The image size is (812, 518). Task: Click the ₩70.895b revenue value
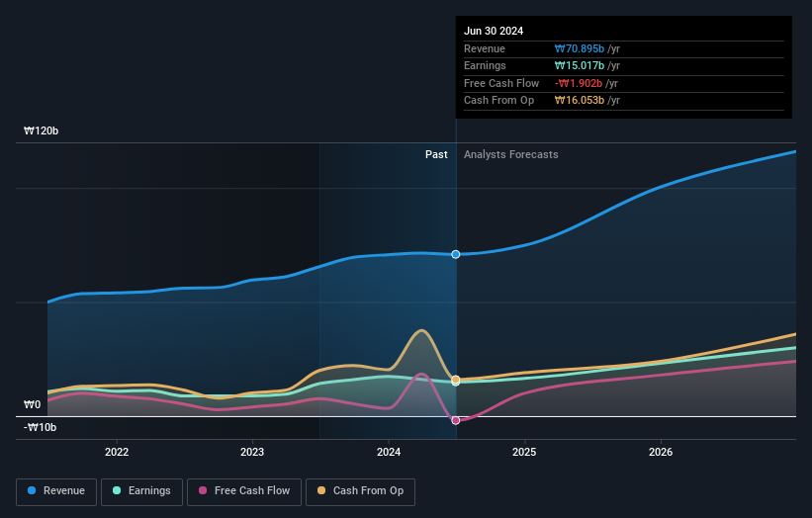580,48
